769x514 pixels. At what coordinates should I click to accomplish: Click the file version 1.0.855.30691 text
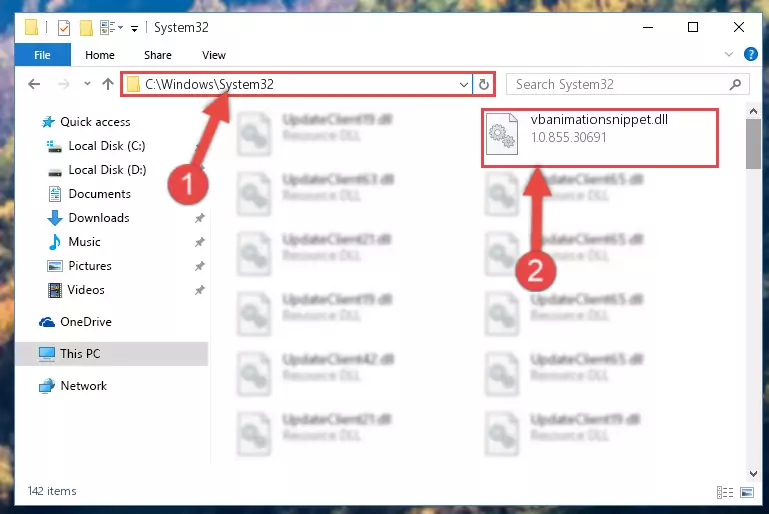click(568, 137)
